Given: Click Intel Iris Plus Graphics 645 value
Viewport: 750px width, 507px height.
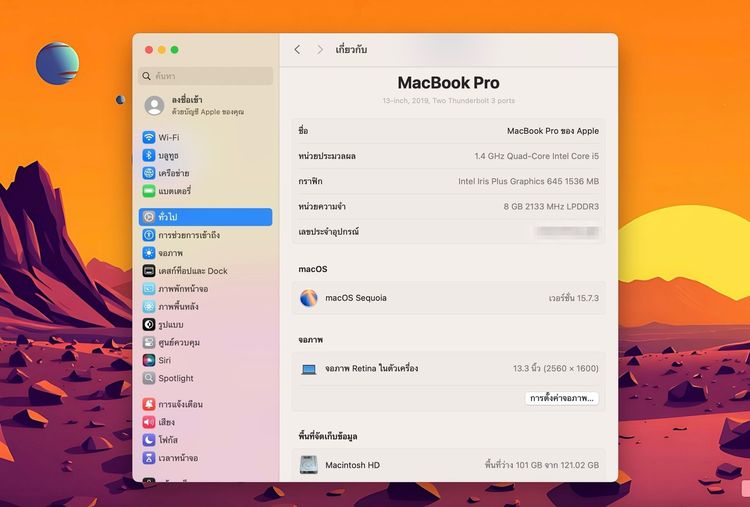Looking at the screenshot, I should click(x=529, y=181).
